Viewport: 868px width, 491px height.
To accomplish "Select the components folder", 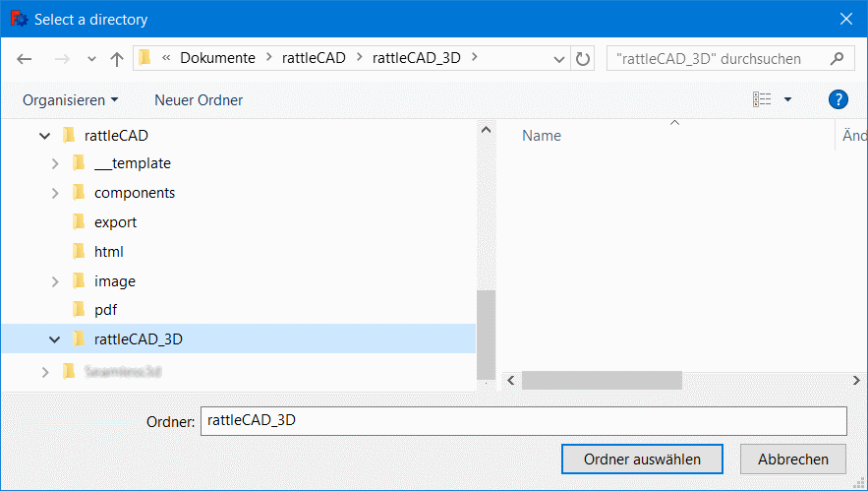I will click(135, 193).
